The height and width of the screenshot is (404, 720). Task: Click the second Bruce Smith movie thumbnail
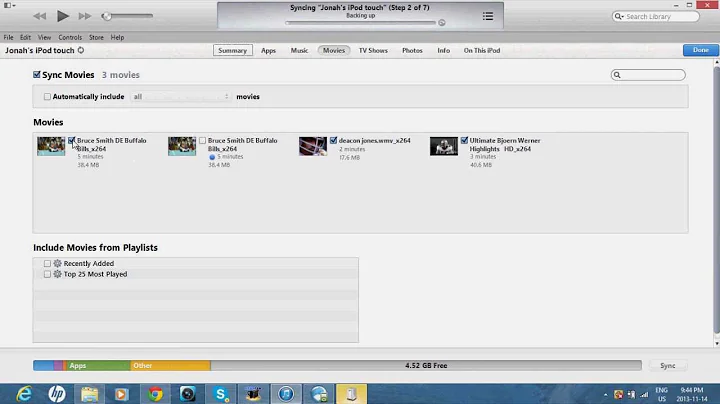tap(182, 146)
